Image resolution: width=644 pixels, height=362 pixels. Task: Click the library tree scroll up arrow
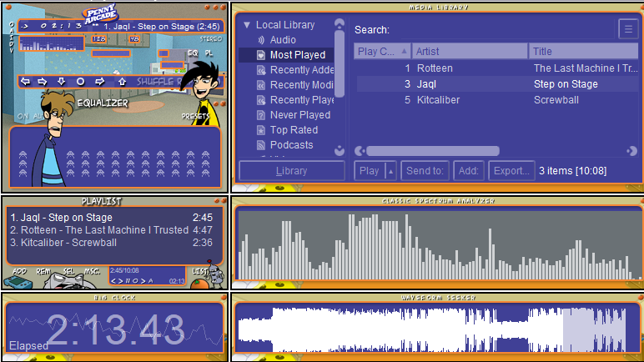click(340, 23)
